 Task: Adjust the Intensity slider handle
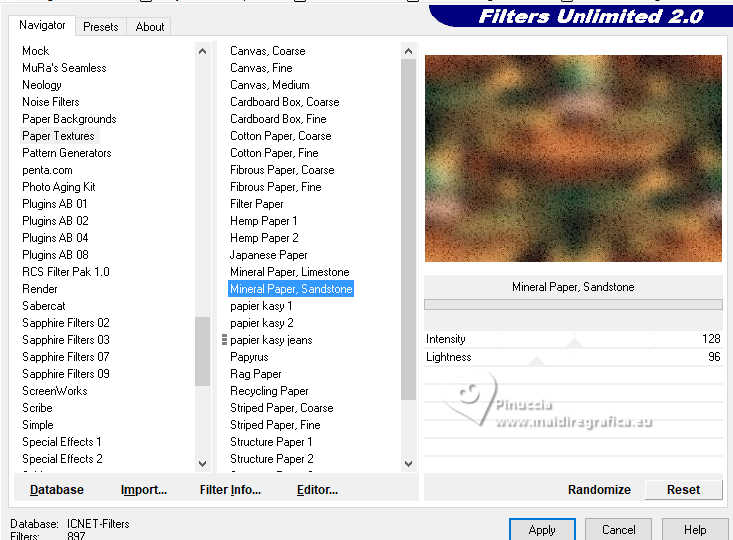point(575,344)
